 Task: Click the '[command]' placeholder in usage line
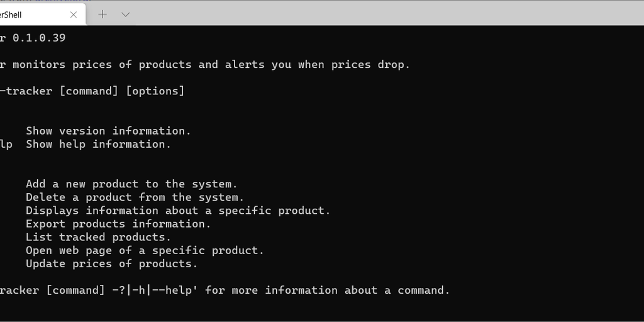(89, 91)
